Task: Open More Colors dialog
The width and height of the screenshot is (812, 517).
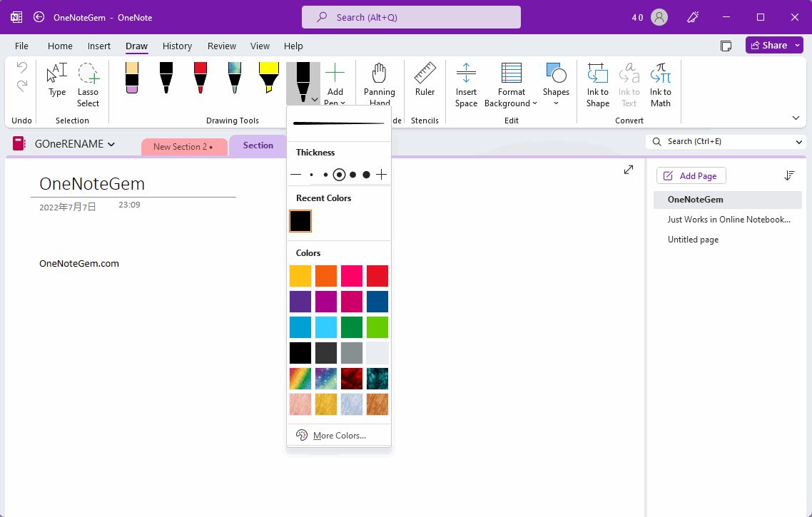Action: tap(339, 436)
